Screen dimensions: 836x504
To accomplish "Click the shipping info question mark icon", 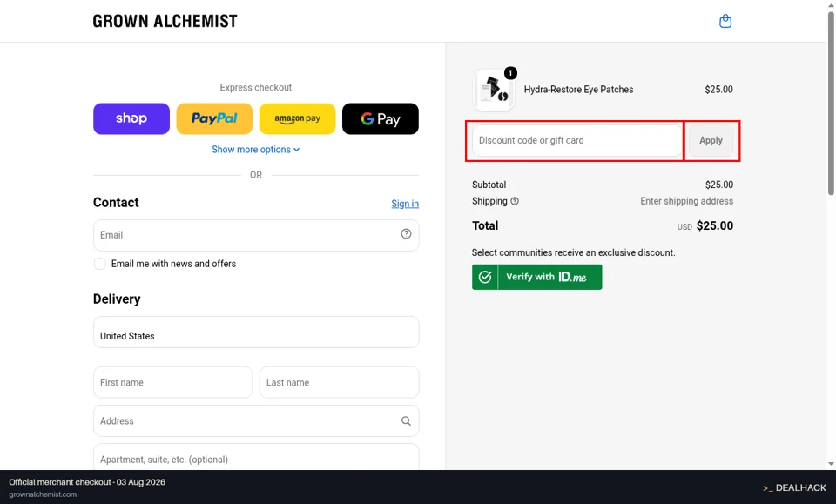I will point(515,201).
